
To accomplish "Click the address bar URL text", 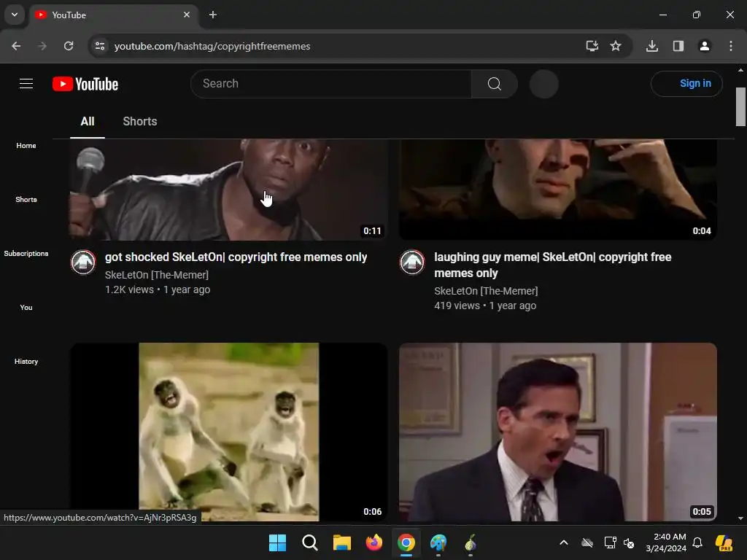I will coord(212,46).
